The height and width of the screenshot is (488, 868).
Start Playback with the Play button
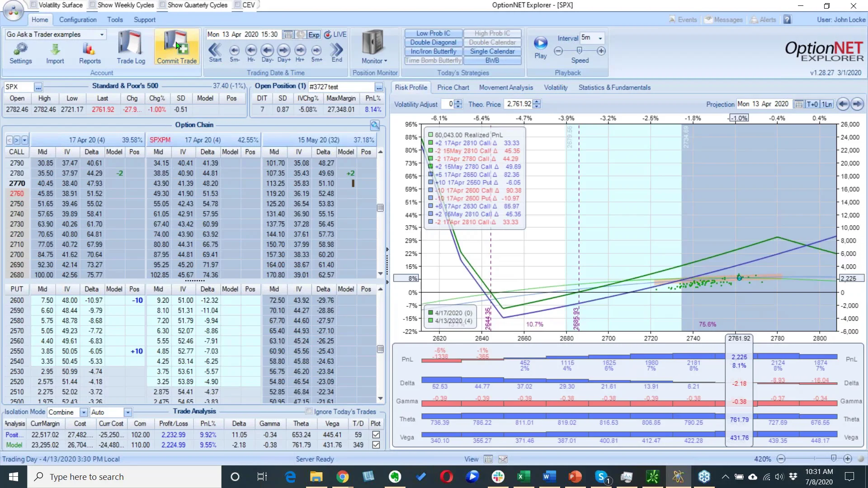click(541, 47)
